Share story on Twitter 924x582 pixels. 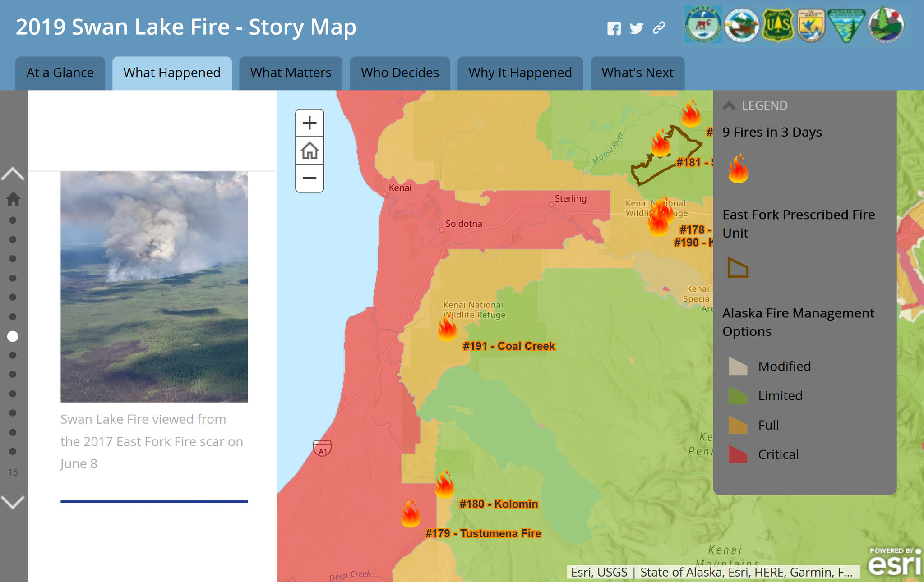(636, 28)
